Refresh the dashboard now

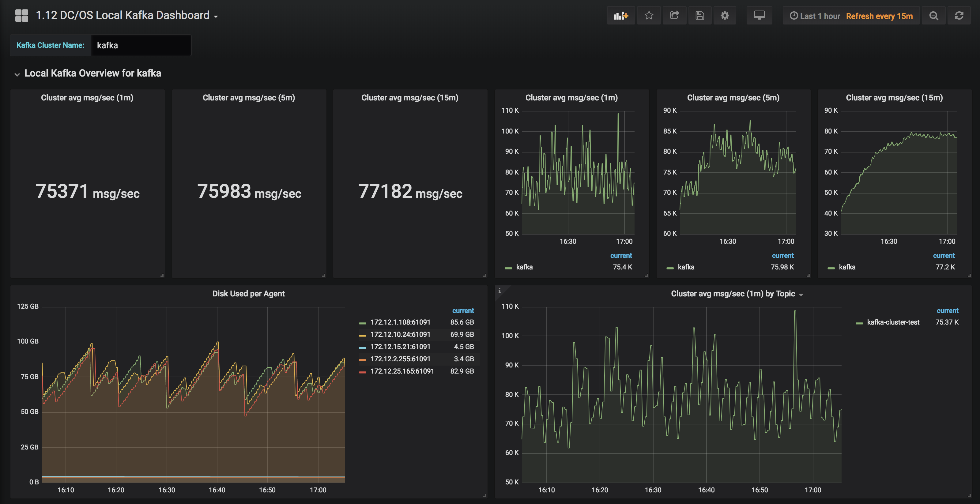click(959, 16)
